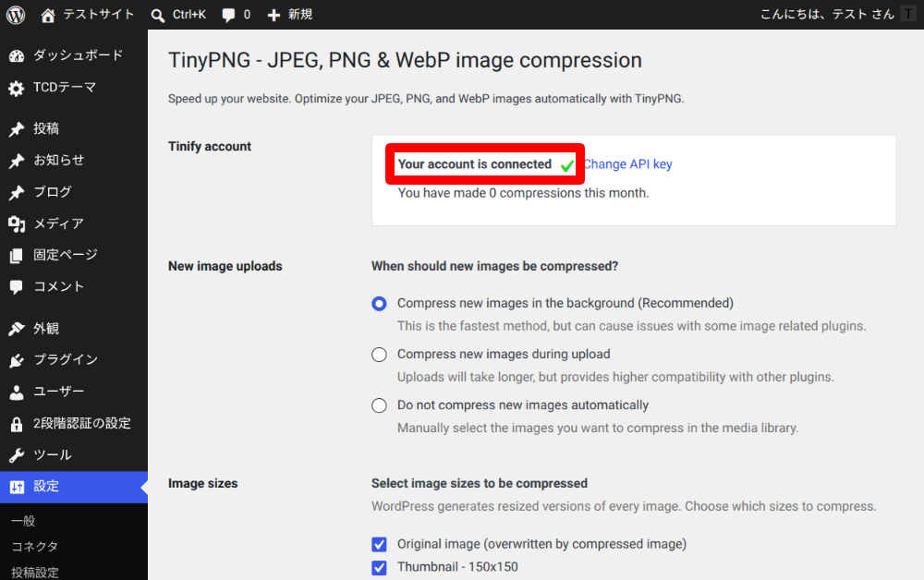Click "WordPress generates resized versions" description
The image size is (924, 580).
[x=624, y=506]
